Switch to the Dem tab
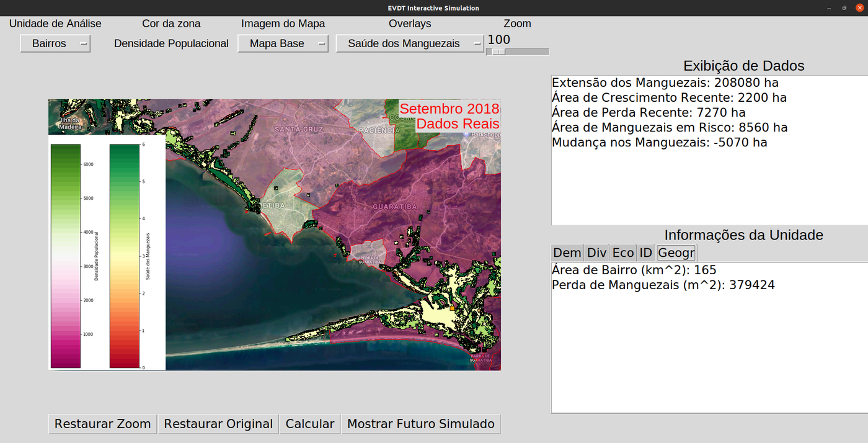Image resolution: width=868 pixels, height=443 pixels. (567, 253)
